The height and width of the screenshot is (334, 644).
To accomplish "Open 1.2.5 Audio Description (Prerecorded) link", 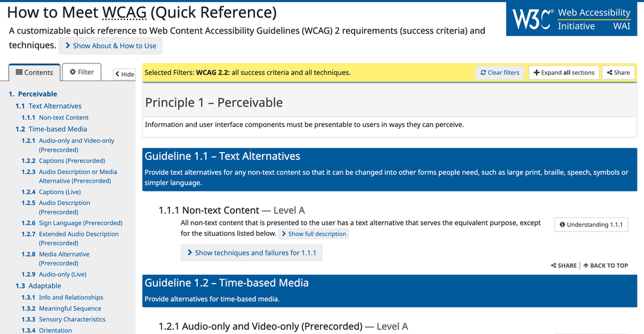I will coord(55,208).
